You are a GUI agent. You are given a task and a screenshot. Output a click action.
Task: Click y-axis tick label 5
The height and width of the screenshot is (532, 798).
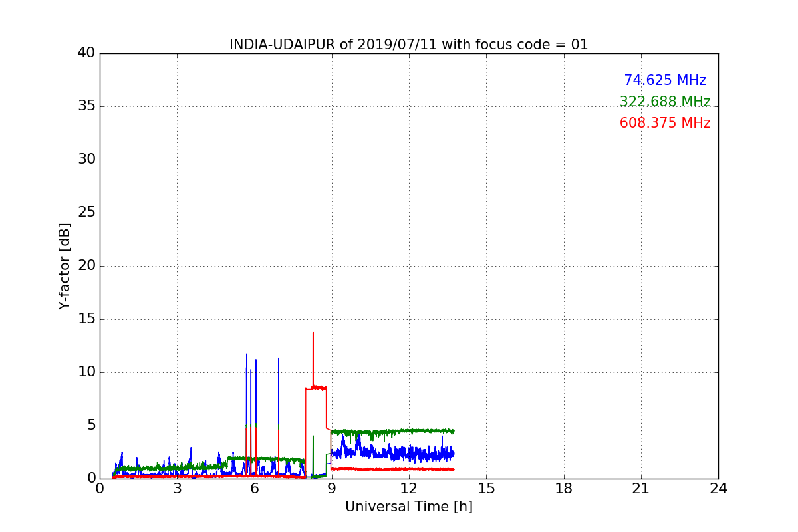90,426
